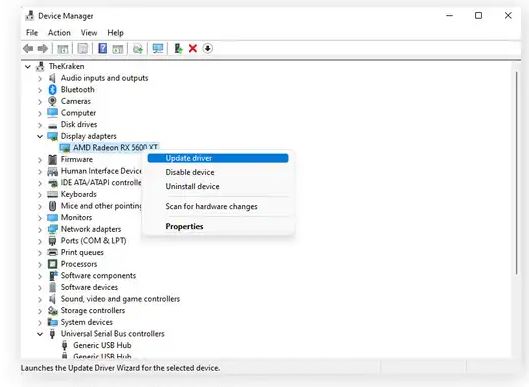This screenshot has height=387, width=529.
Task: Collapse the Display adapters node
Action: pos(40,136)
